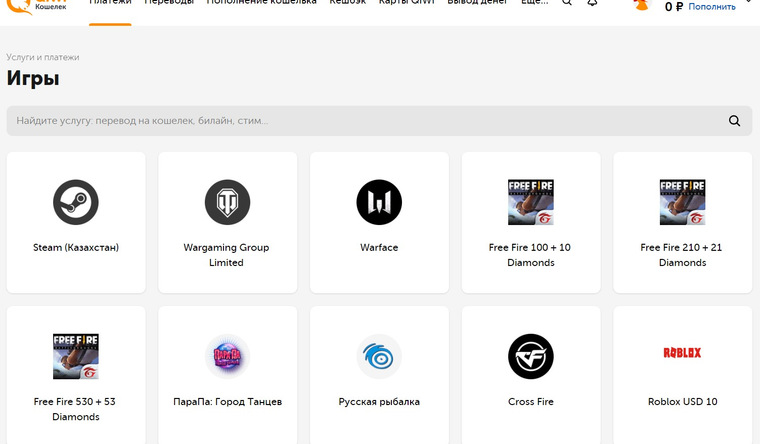Click Free Fire 210 + 21 Diamonds label
The height and width of the screenshot is (444, 760).
[x=681, y=255]
